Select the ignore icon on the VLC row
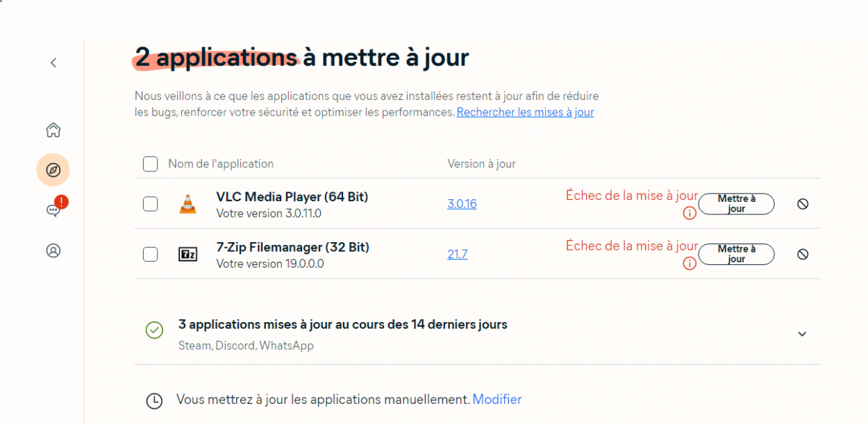Screen dimensions: 868x424 [803, 203]
